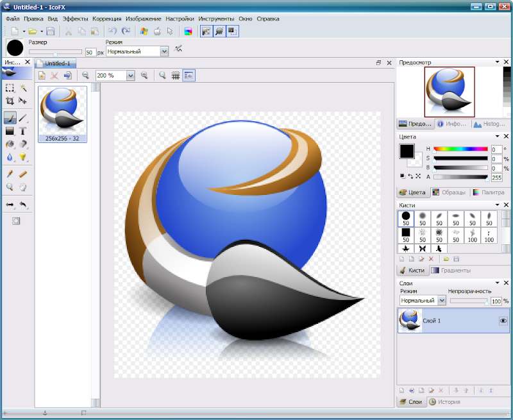Select the Blur water drop tool
Image resolution: width=513 pixels, height=420 pixels.
point(10,157)
